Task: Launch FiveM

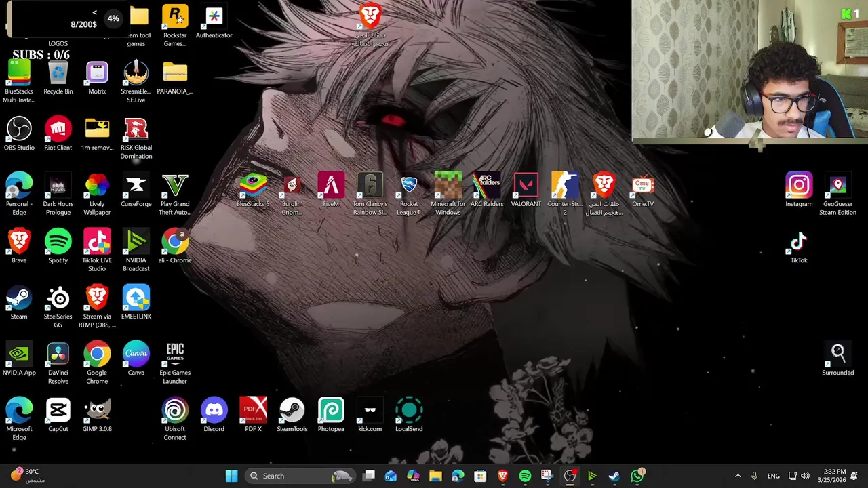Action: (331, 190)
